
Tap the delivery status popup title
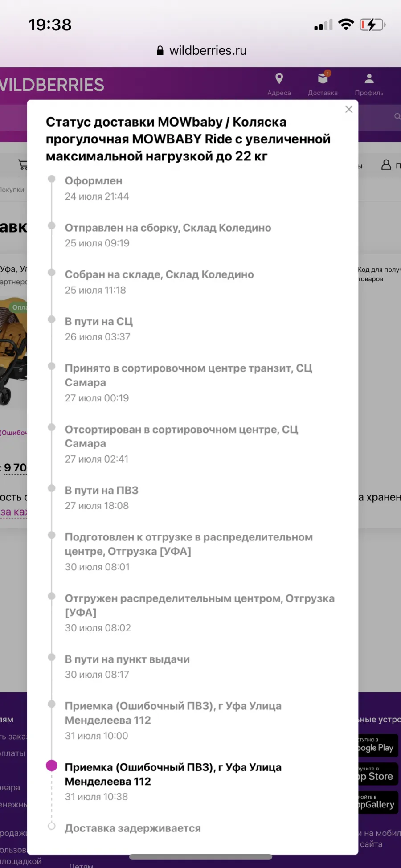(x=188, y=139)
